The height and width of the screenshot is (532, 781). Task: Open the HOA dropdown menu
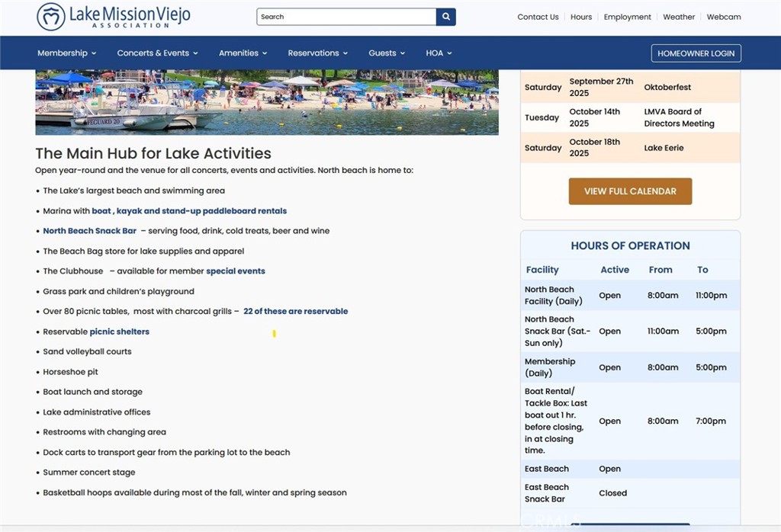point(439,53)
